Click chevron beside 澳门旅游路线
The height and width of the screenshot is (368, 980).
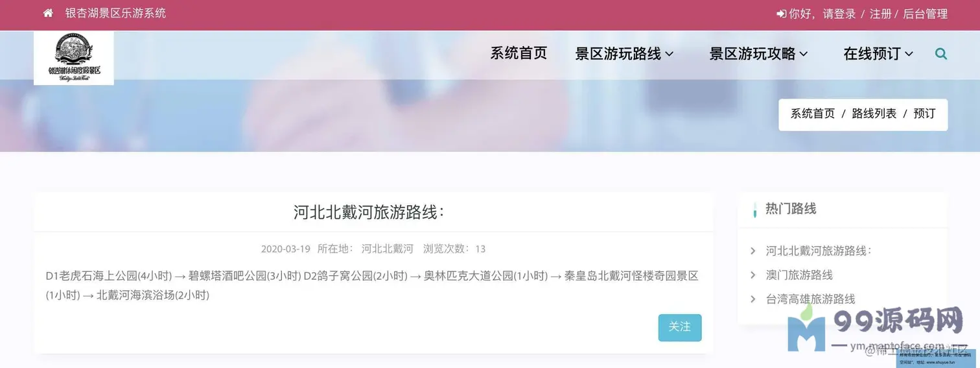coord(752,275)
